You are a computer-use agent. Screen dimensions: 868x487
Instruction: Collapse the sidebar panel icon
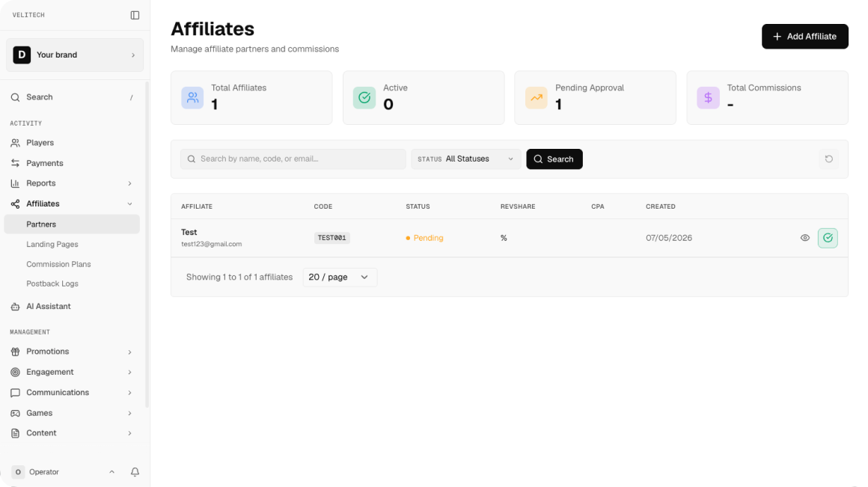click(x=135, y=15)
